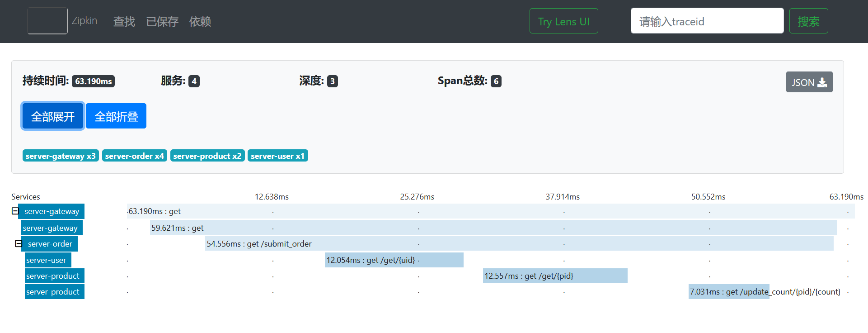
Task: Download the trace as JSON
Action: pyautogui.click(x=809, y=82)
